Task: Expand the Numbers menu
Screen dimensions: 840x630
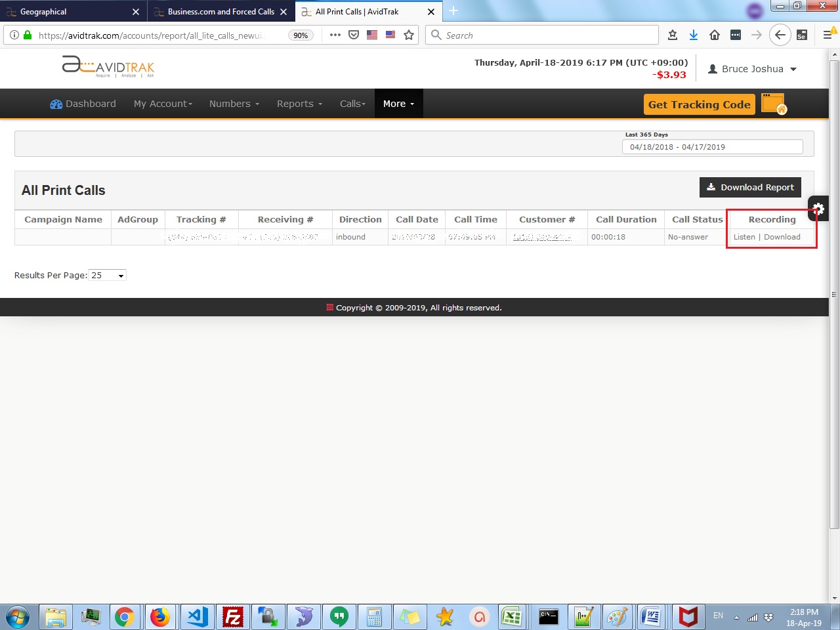Action: (x=234, y=104)
